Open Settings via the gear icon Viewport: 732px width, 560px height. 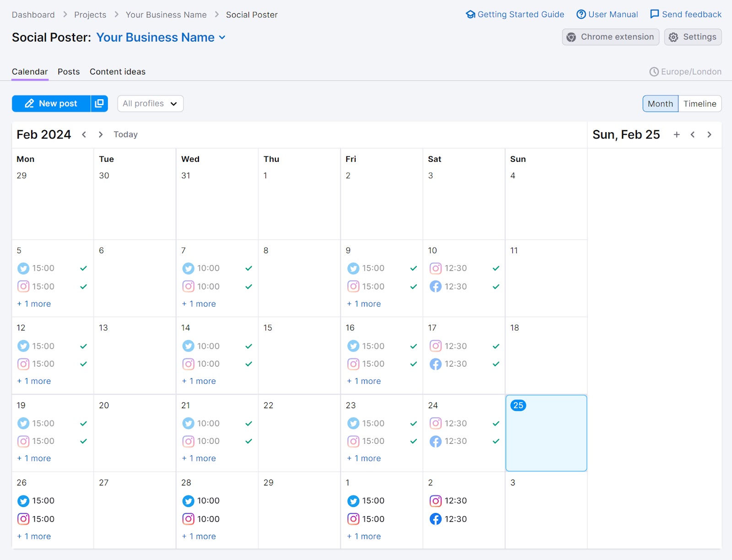pyautogui.click(x=673, y=37)
